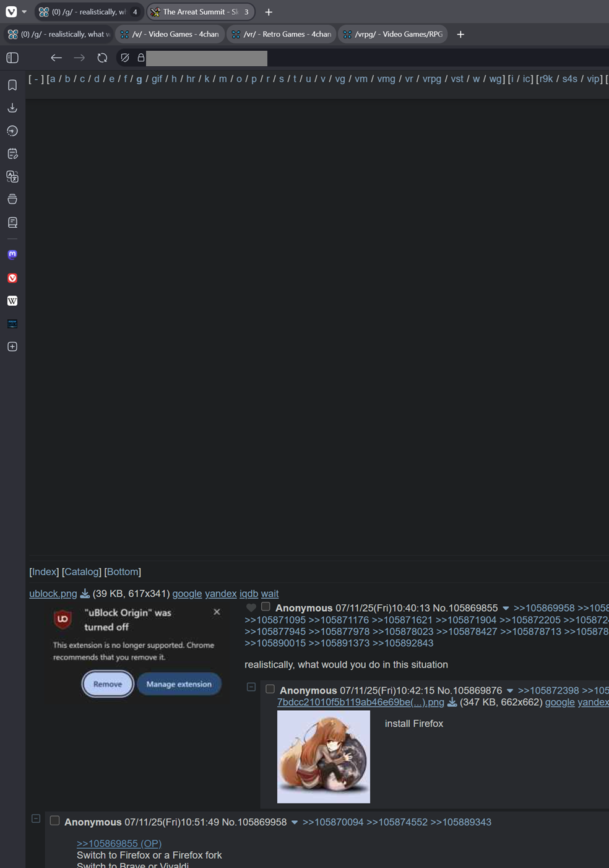
Task: Collapse the reply No.105869958
Action: click(x=36, y=818)
